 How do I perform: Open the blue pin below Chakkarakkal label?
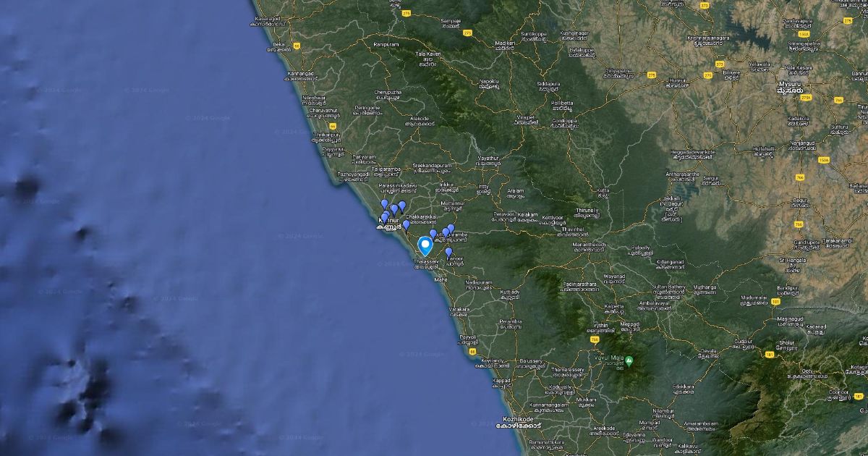pyautogui.click(x=406, y=225)
